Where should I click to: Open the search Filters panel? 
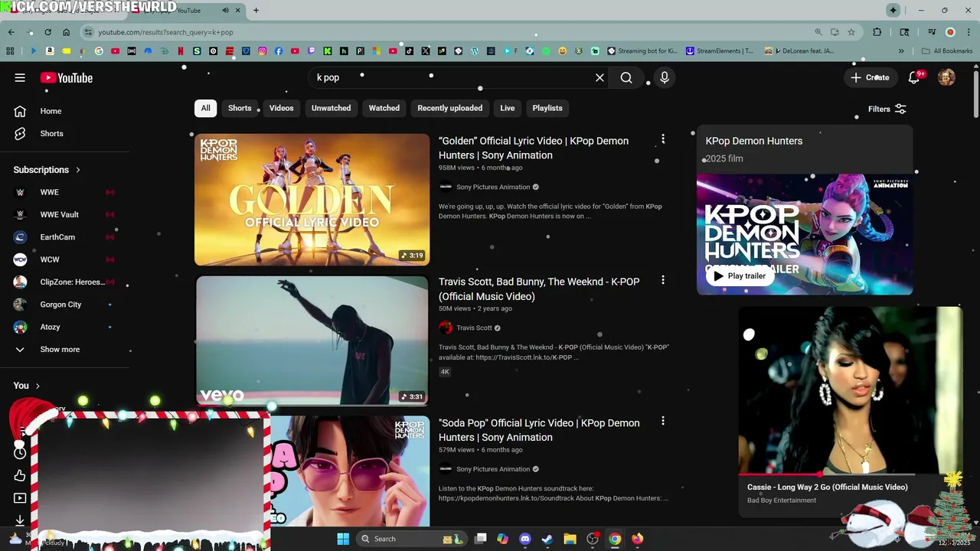click(887, 109)
